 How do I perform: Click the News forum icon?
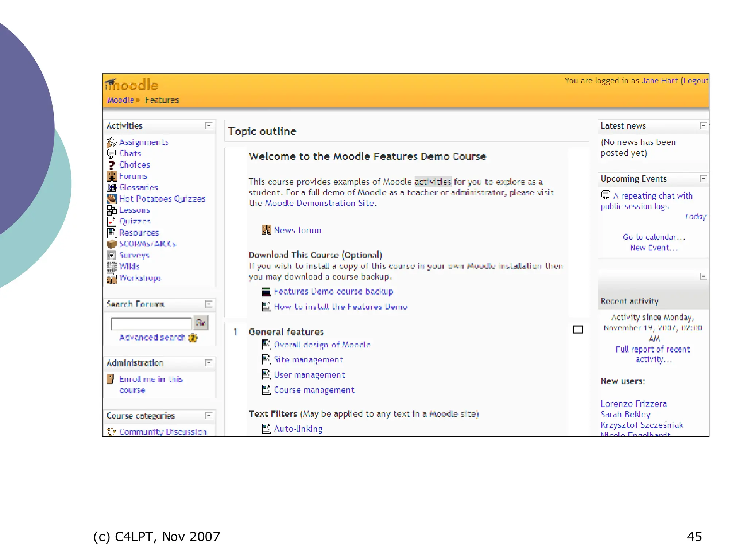click(267, 230)
